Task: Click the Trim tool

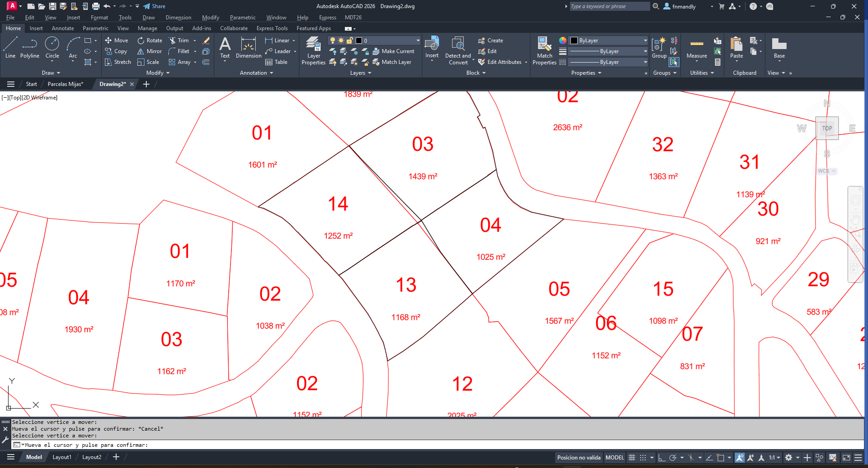Action: [x=179, y=40]
